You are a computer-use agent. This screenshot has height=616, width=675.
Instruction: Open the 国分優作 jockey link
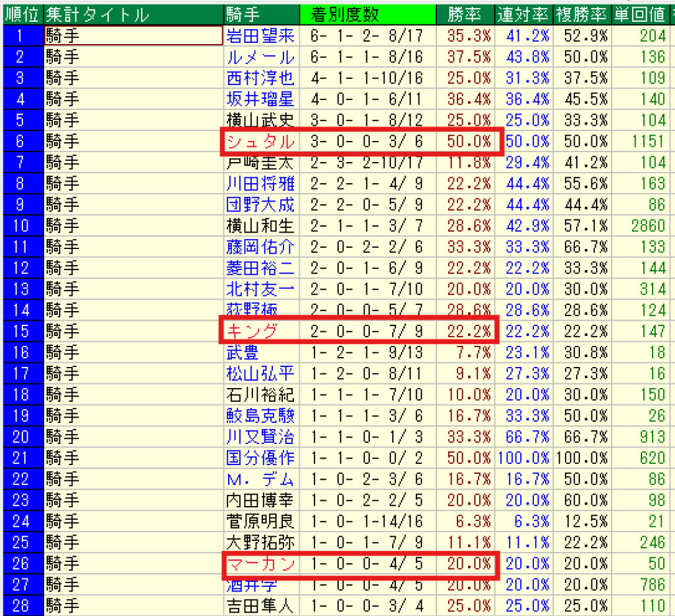[x=260, y=458]
